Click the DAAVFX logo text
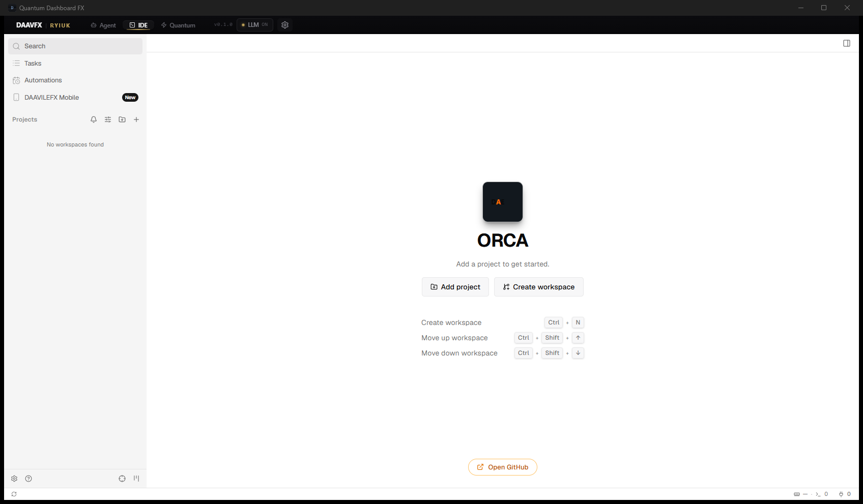Viewport: 863px width, 504px height. [29, 25]
